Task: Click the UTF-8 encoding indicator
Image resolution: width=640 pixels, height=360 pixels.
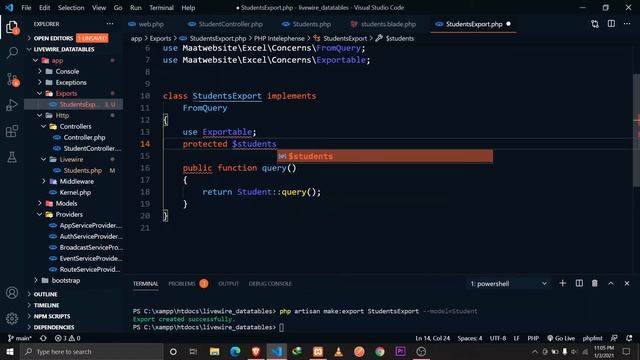Action: click(498, 338)
